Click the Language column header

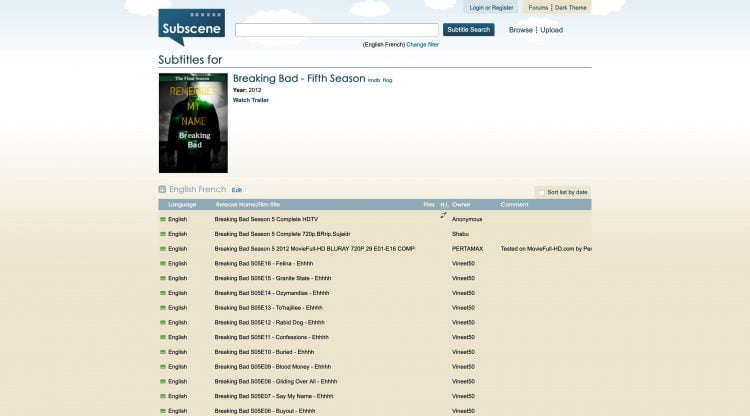pyautogui.click(x=182, y=205)
